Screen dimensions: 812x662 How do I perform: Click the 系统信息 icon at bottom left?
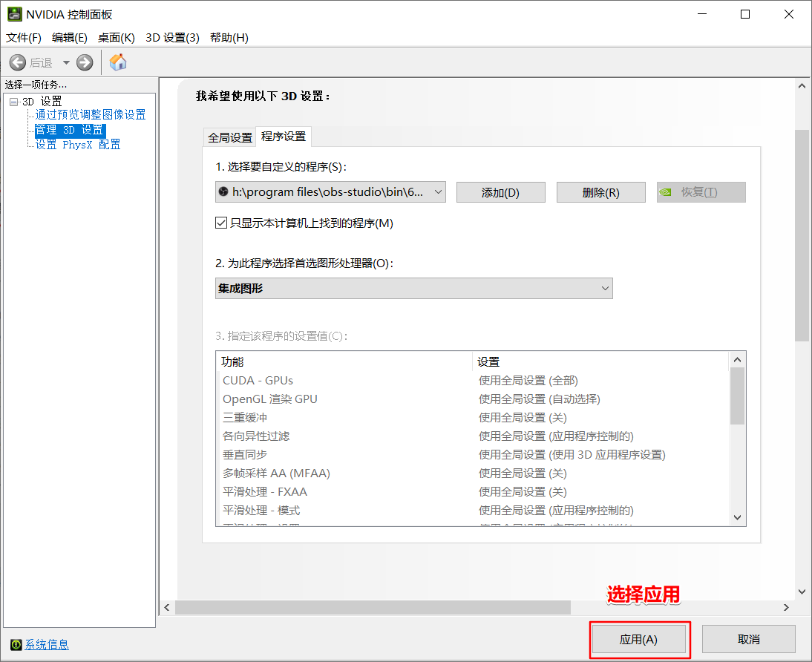[x=16, y=644]
